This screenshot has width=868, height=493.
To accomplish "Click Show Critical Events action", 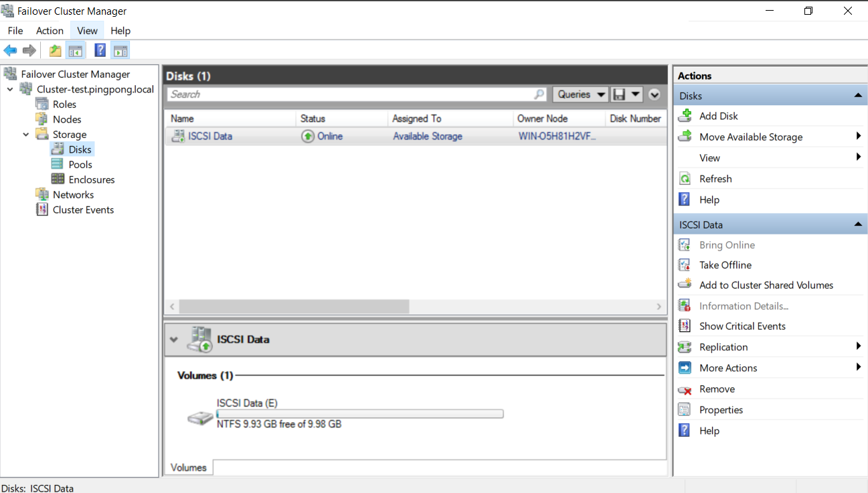I will click(x=742, y=326).
